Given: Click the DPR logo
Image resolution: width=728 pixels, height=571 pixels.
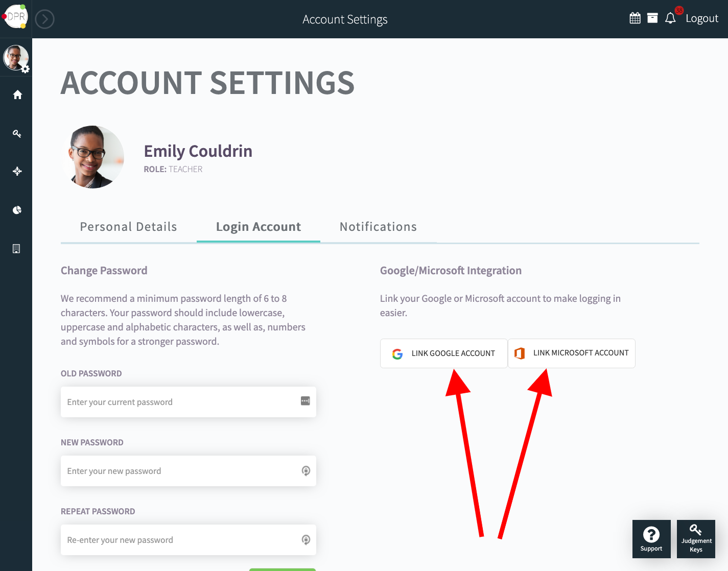Looking at the screenshot, I should click(15, 16).
